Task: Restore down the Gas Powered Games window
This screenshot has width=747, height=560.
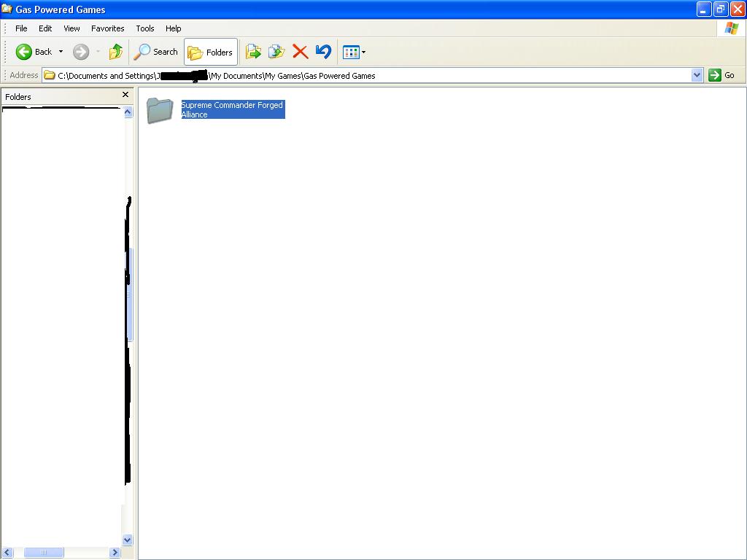Action: pos(721,9)
